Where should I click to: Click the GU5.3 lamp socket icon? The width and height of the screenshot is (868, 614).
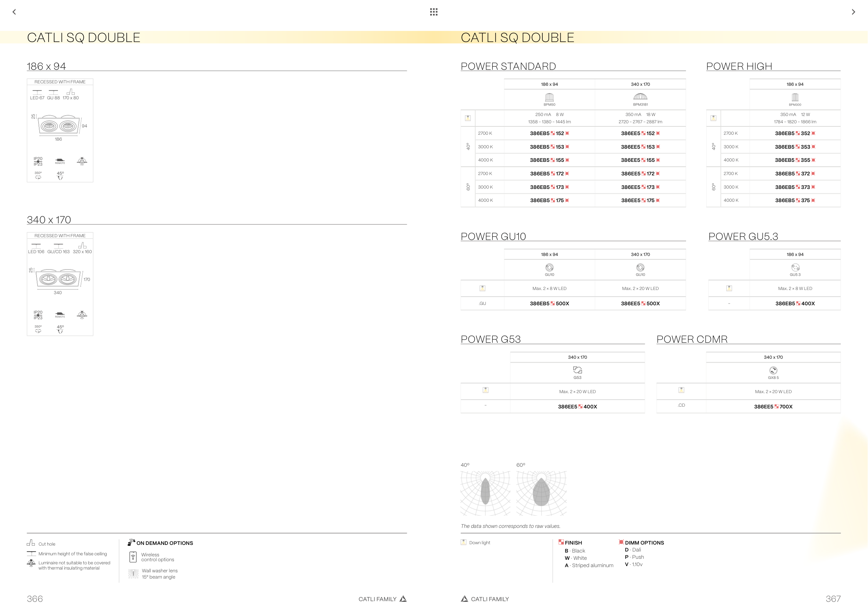pyautogui.click(x=795, y=268)
